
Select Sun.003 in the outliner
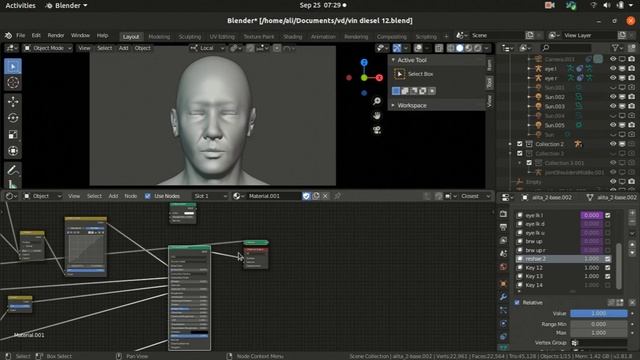pos(555,106)
